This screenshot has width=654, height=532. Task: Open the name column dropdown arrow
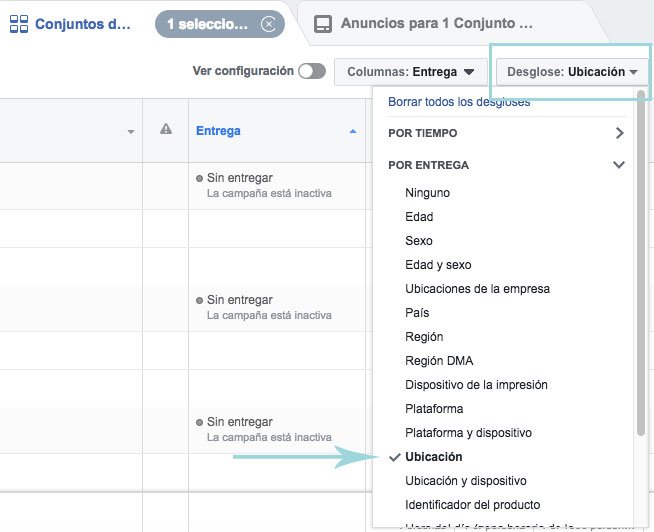coord(131,132)
